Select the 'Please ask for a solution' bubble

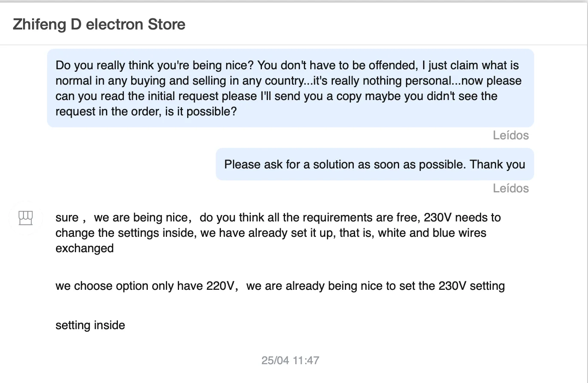[x=374, y=165]
